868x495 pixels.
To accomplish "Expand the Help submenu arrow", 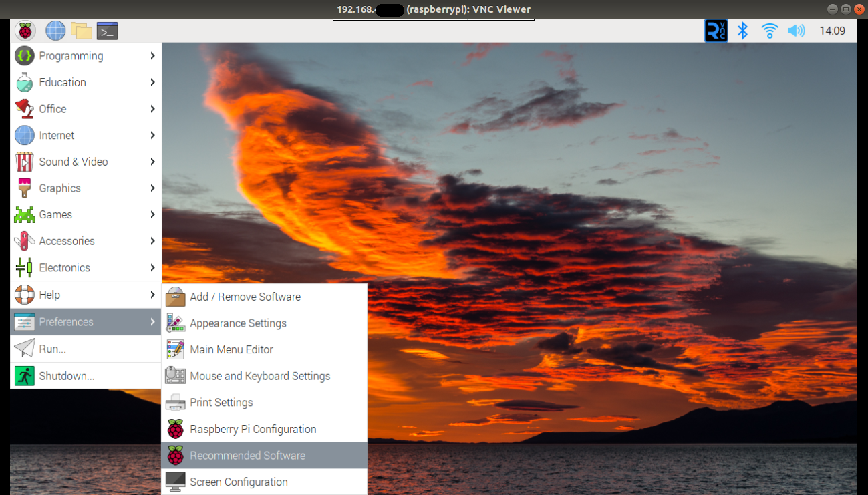I will [x=152, y=295].
